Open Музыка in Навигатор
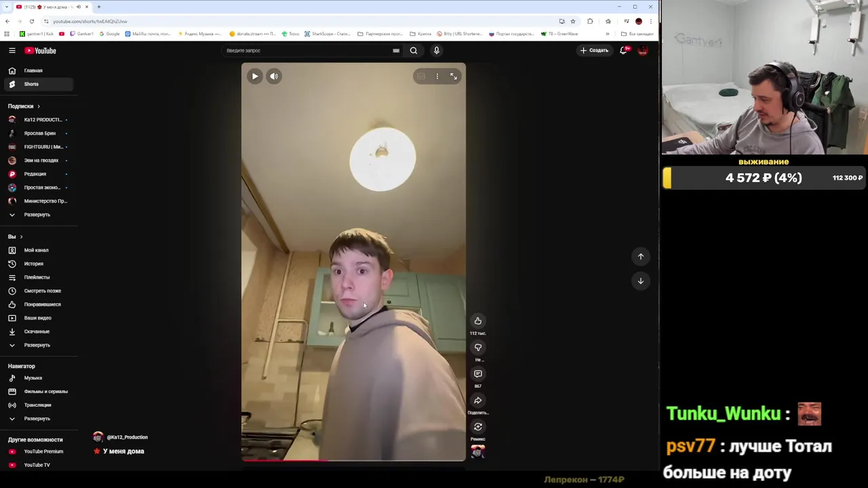The height and width of the screenshot is (488, 868). coord(38,378)
